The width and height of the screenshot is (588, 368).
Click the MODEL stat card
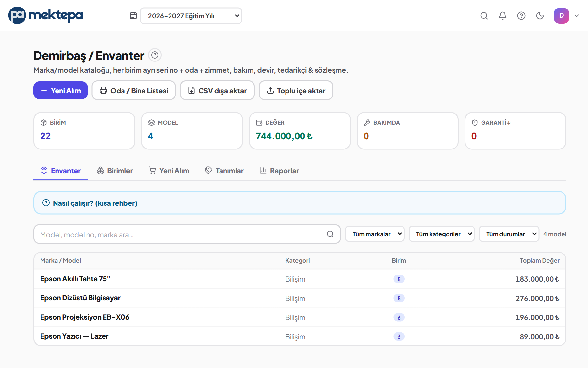(192, 131)
